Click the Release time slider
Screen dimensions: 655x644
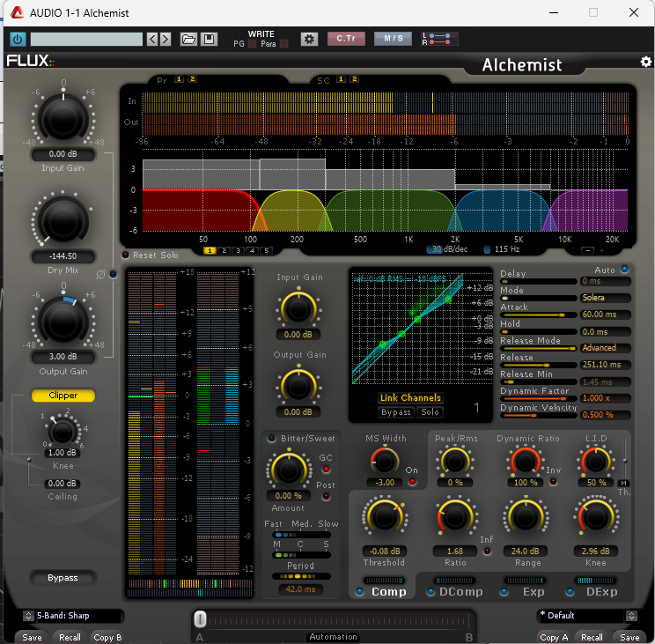click(539, 365)
